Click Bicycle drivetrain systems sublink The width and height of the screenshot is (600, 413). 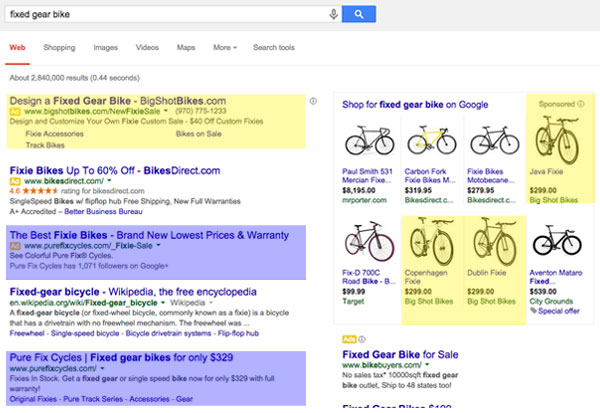pos(168,333)
